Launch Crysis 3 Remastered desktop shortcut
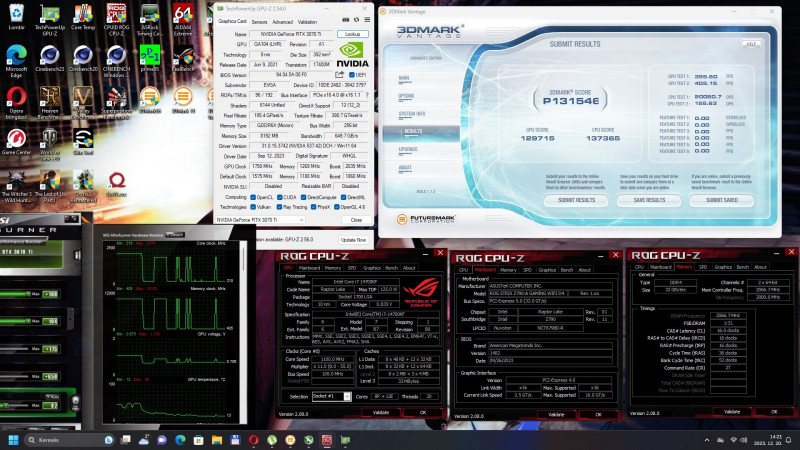Image resolution: width=800 pixels, height=450 pixels. coord(83,187)
